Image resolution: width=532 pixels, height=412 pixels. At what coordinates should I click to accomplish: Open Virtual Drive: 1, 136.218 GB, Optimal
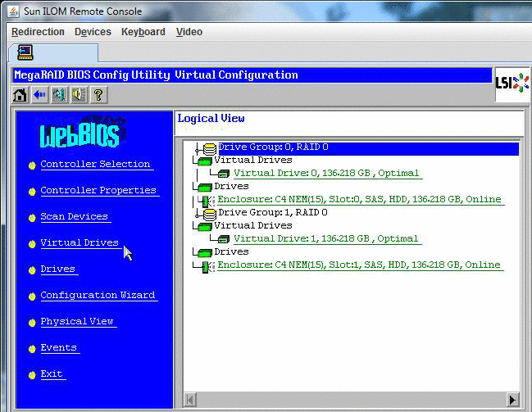[326, 238]
